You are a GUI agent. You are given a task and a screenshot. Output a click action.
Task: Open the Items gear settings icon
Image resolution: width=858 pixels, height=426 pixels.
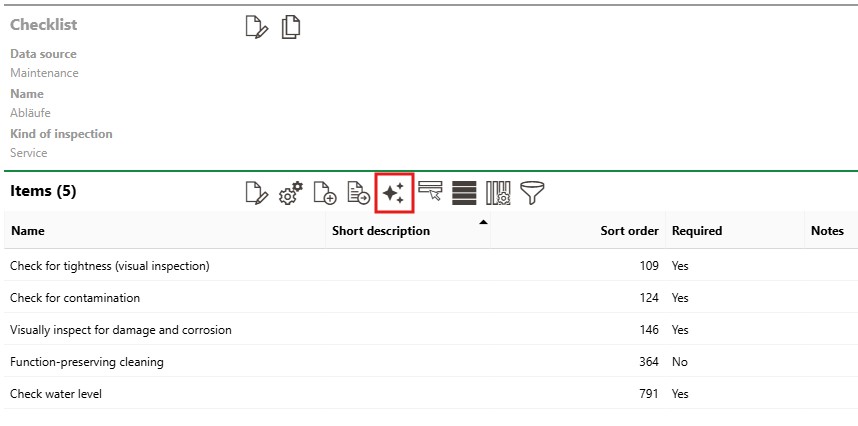[x=291, y=193]
